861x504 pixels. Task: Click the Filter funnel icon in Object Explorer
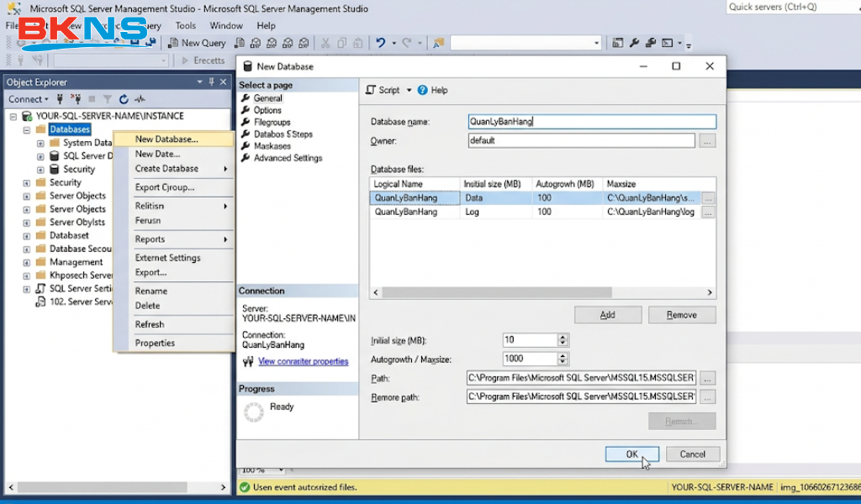click(108, 99)
